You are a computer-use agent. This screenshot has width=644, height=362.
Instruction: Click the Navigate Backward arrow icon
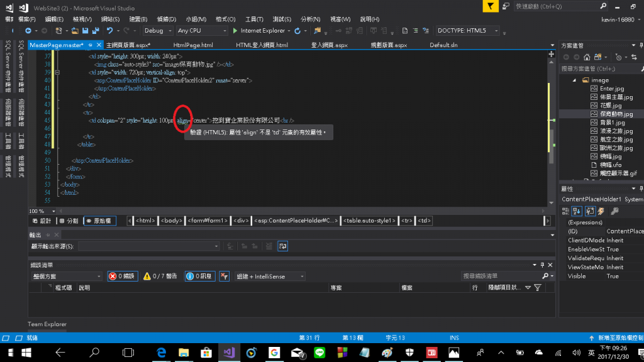[x=28, y=31]
